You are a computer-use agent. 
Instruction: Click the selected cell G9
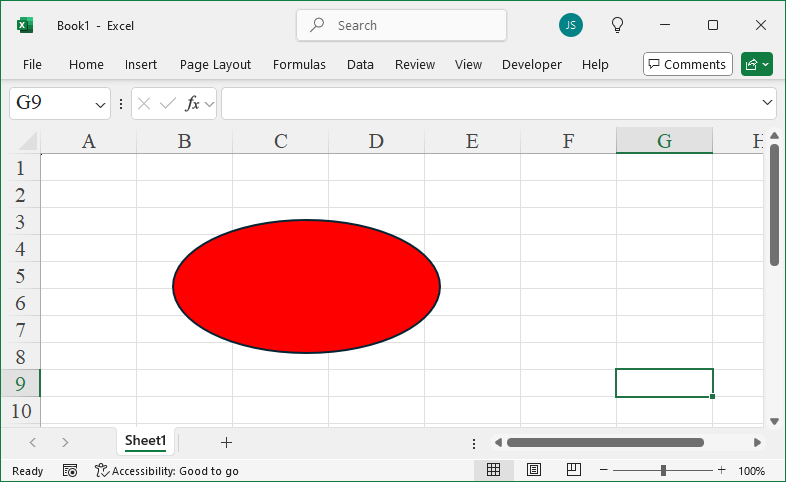[664, 383]
